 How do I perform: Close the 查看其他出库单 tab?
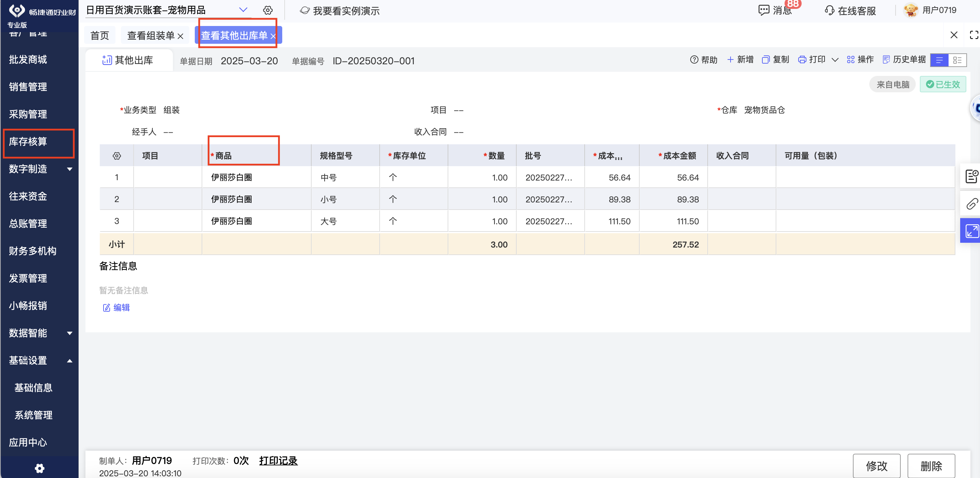coord(273,36)
